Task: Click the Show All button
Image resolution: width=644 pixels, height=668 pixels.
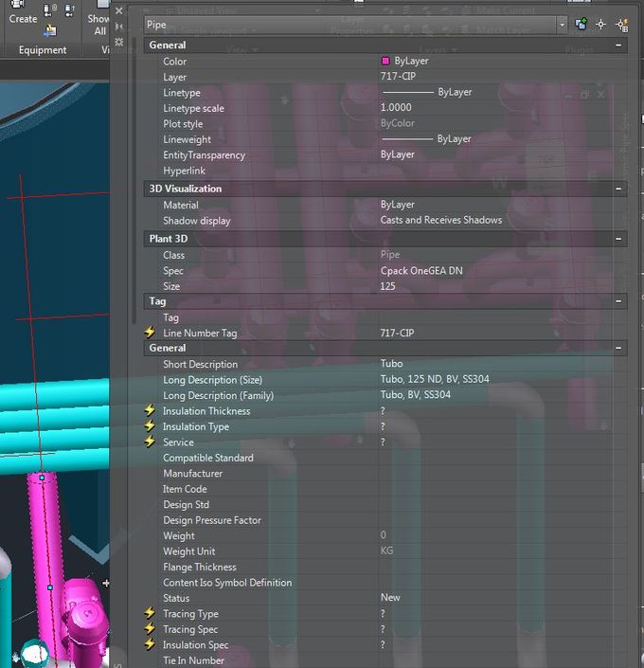Action: (x=98, y=19)
